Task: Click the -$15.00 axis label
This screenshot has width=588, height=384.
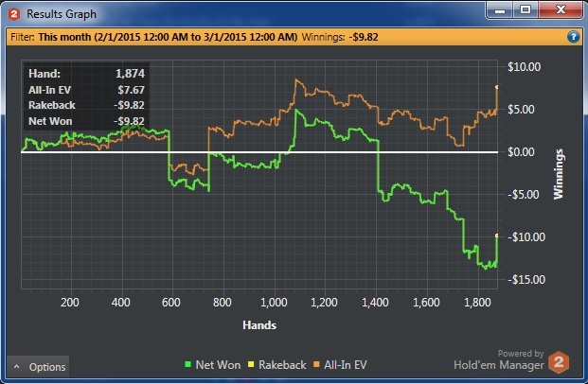Action: [526, 279]
